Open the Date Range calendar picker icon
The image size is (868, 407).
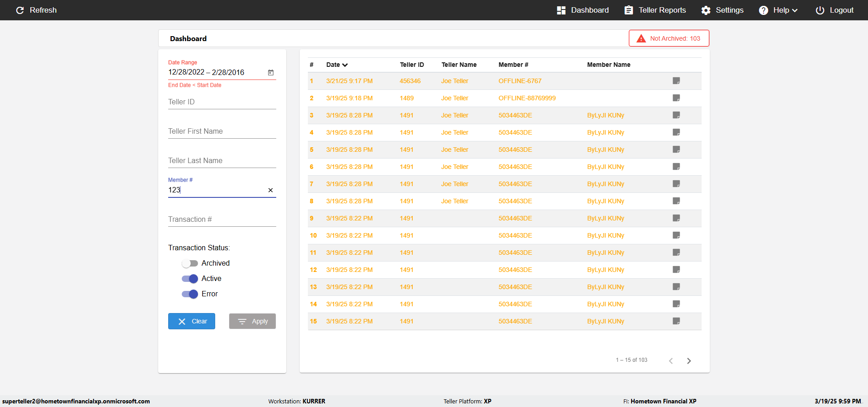[271, 73]
